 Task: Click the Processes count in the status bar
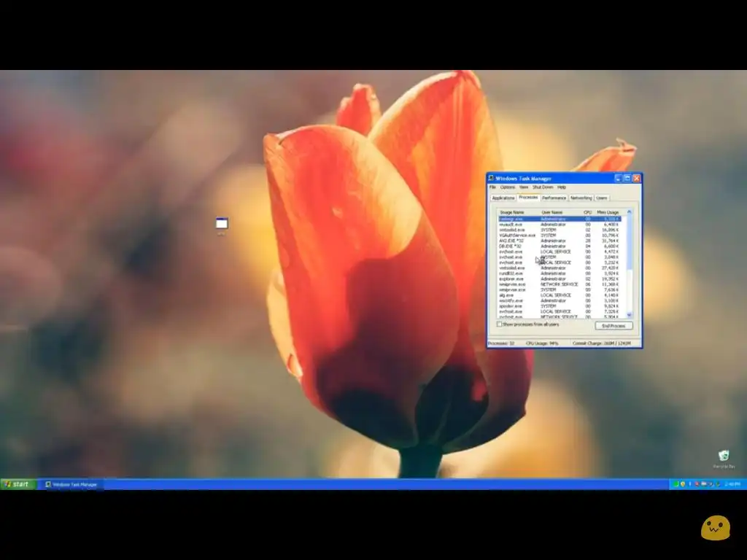coord(501,343)
